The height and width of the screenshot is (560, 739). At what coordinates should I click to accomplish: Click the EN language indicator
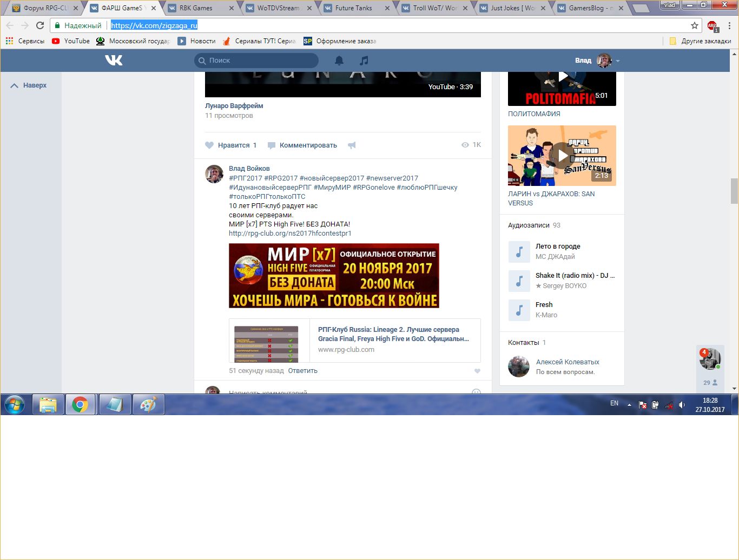[x=614, y=403]
